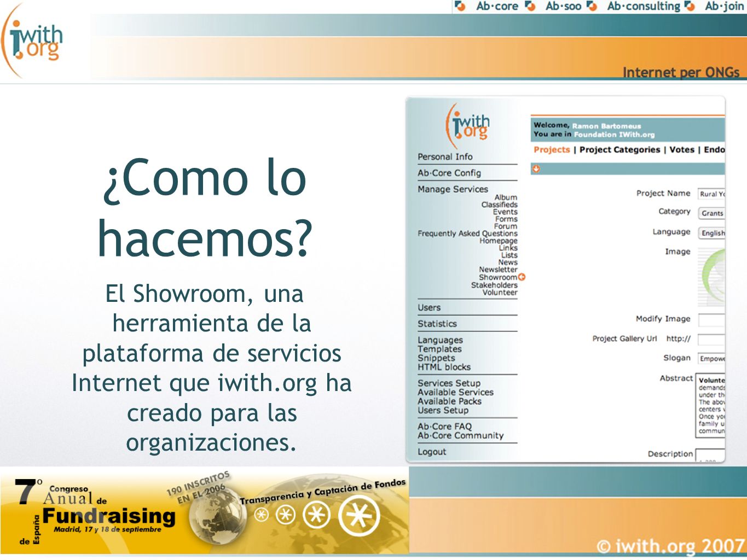Screen dimensions: 747x560
Task: Click the Project Gallery Url field
Action: pos(711,340)
